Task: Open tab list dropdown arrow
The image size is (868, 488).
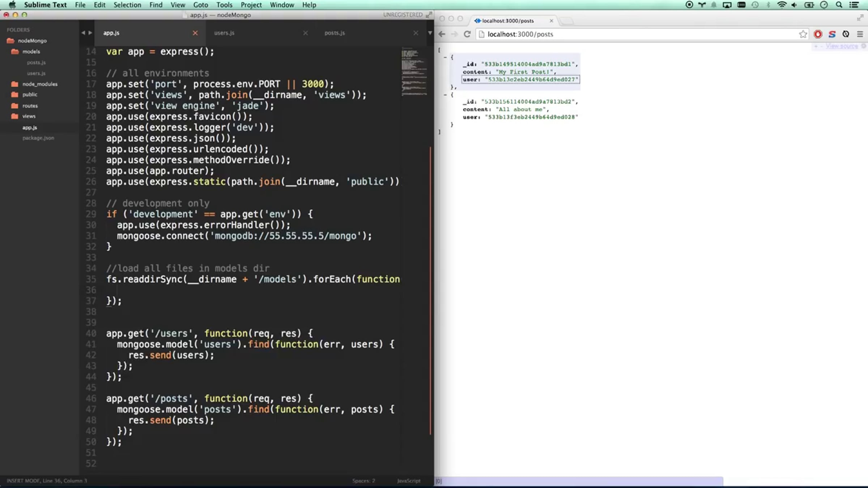Action: (430, 33)
